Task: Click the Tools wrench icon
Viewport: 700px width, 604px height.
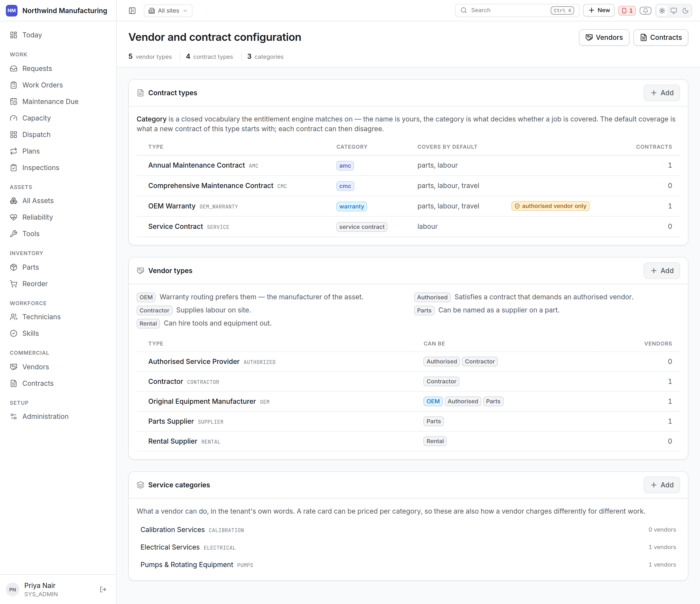Action: pyautogui.click(x=14, y=234)
